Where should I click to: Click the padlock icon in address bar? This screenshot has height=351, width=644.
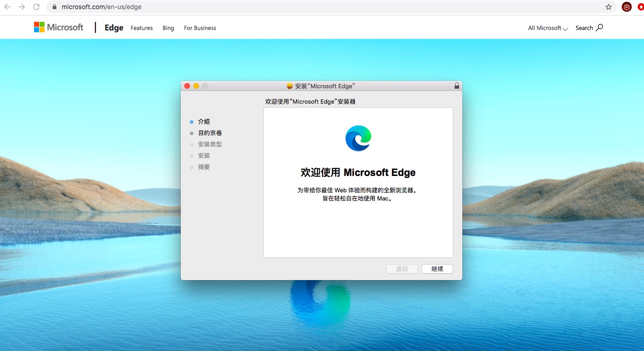[54, 7]
